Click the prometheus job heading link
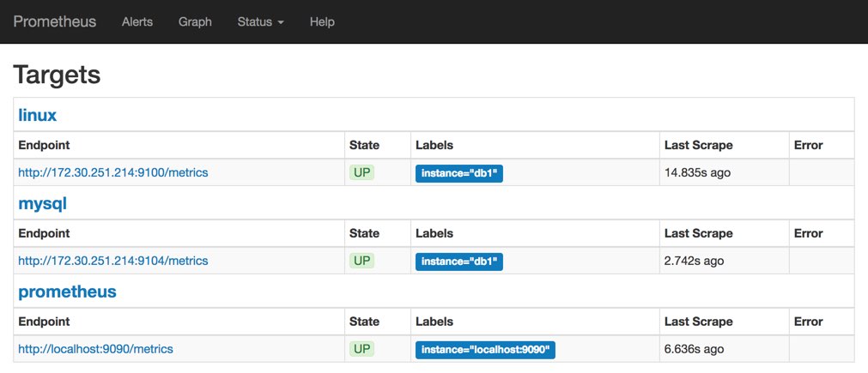This screenshot has width=868, height=373. click(67, 292)
